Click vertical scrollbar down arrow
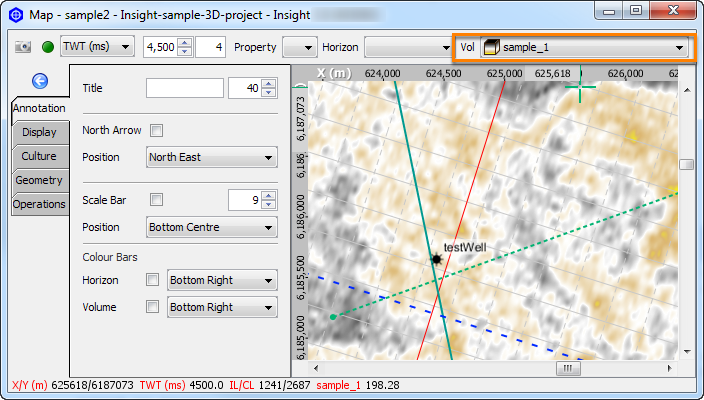This screenshot has height=400, width=704. [x=687, y=352]
